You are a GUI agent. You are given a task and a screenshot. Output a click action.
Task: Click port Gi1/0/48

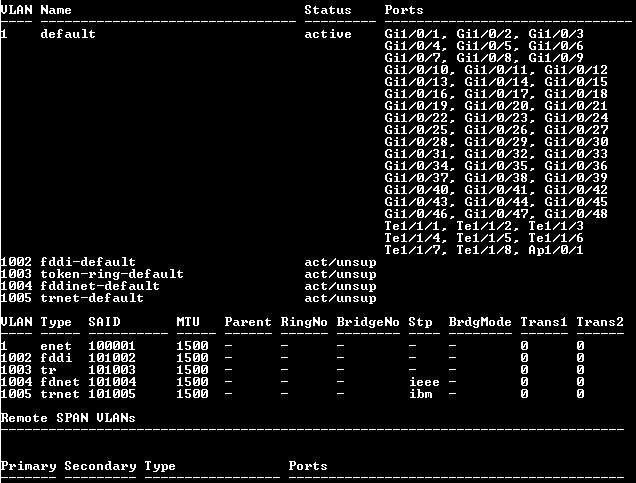pos(576,214)
